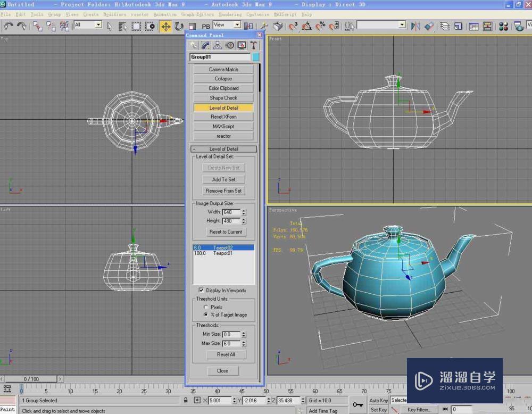Screen dimensions: 532x414
Task: Select the Pixels threshold unit radio button
Action: (205, 307)
